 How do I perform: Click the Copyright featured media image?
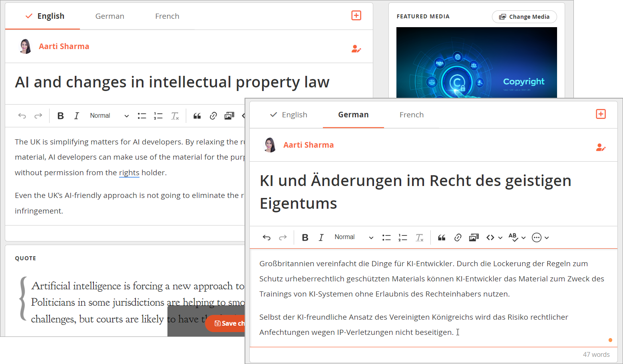click(476, 63)
